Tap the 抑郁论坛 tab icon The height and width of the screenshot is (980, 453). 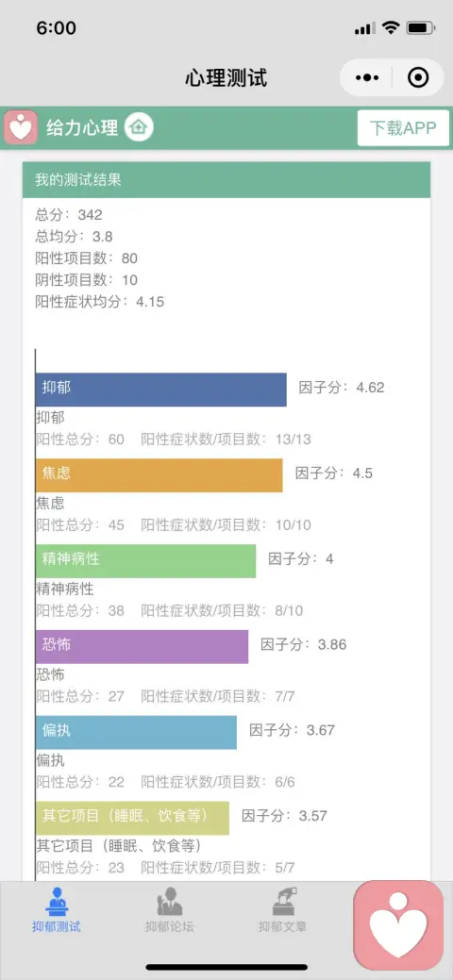pos(170,902)
